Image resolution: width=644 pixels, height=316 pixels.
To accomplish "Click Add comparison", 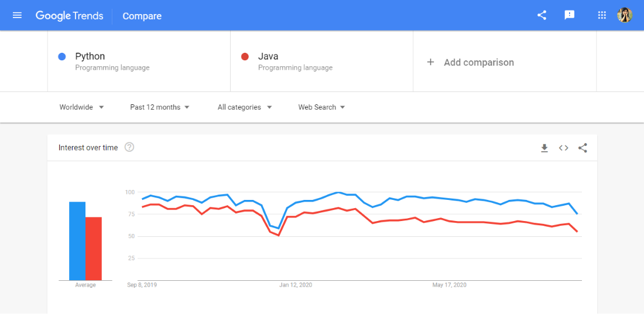I will (x=479, y=63).
